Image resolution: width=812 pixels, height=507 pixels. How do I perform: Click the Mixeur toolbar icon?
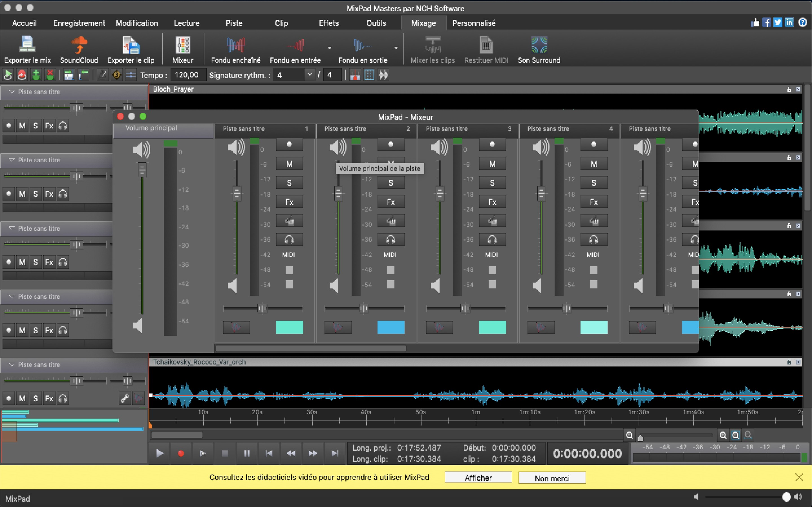pyautogui.click(x=183, y=45)
